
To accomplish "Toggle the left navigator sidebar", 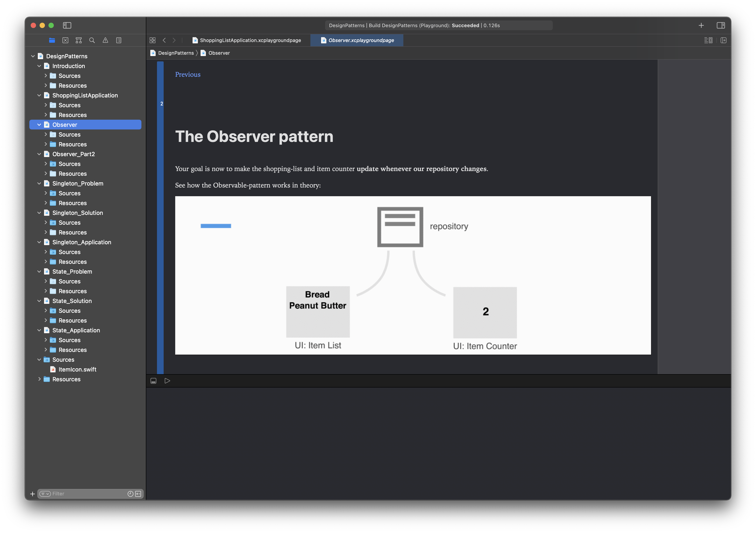I will pos(67,25).
